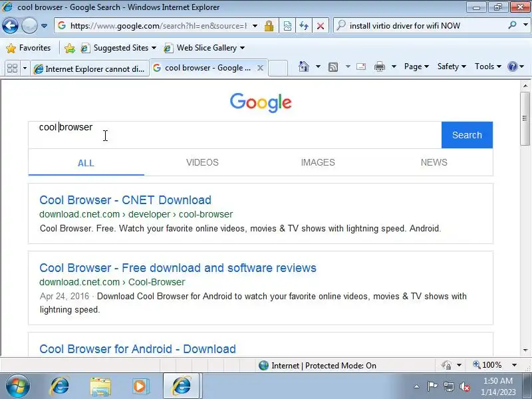Click the muted volume tray icon
The height and width of the screenshot is (399, 532).
click(x=464, y=386)
